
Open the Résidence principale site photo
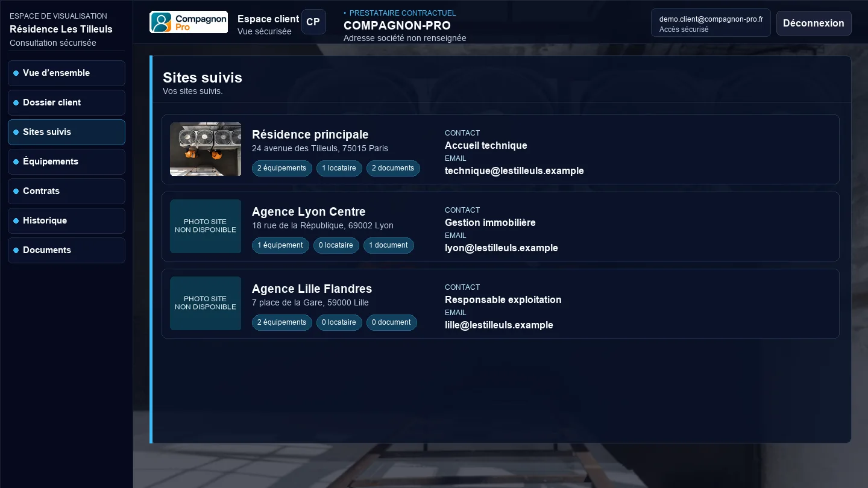pos(206,149)
